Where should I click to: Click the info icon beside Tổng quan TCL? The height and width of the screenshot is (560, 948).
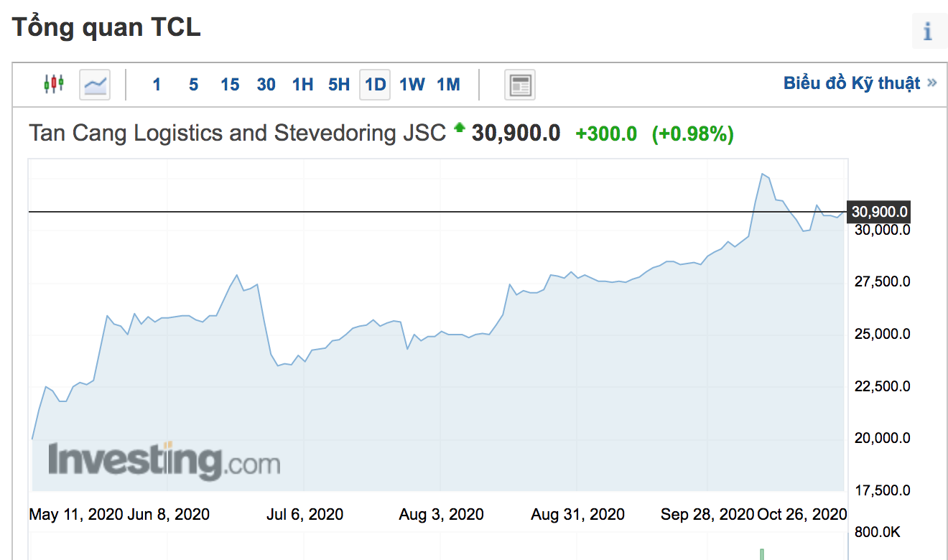click(x=928, y=31)
